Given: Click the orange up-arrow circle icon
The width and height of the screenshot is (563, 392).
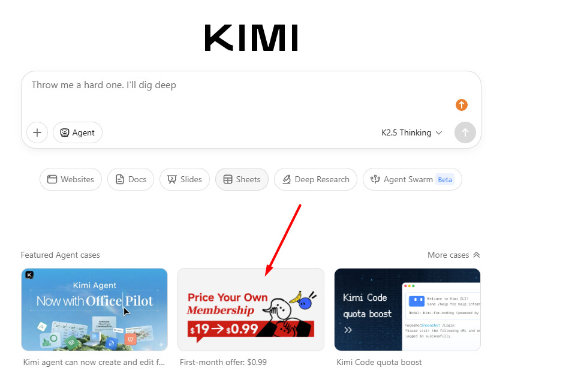Looking at the screenshot, I should [x=462, y=105].
